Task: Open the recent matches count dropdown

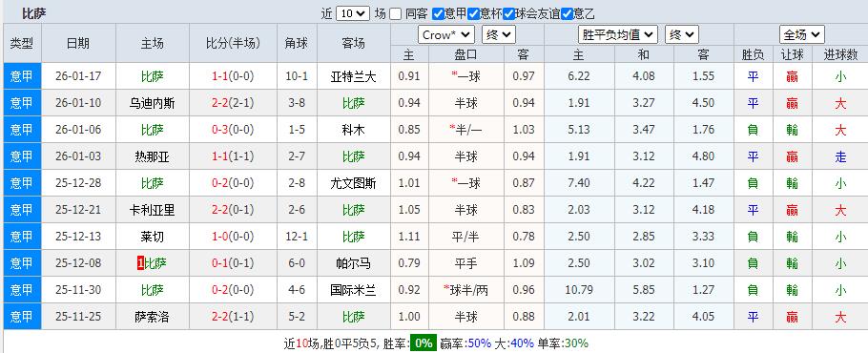Action: tap(353, 13)
